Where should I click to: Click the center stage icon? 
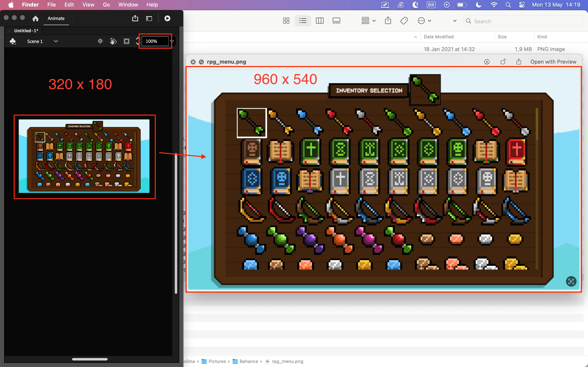pyautogui.click(x=100, y=41)
